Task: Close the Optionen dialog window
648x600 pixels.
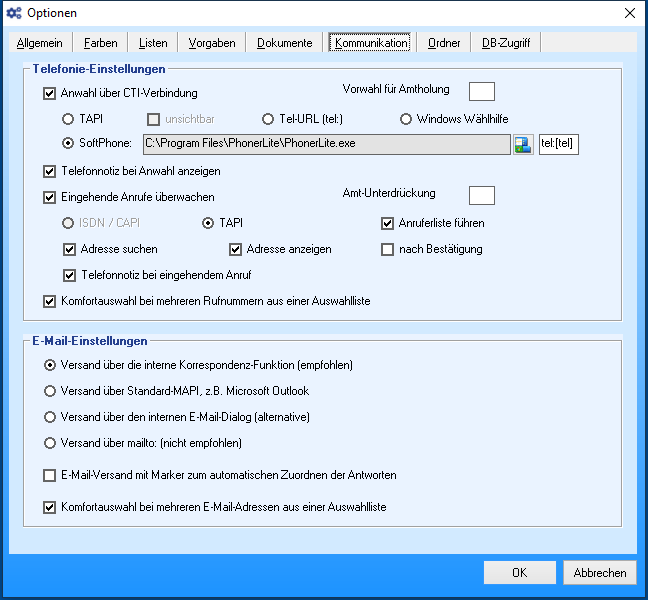Action: pos(629,13)
